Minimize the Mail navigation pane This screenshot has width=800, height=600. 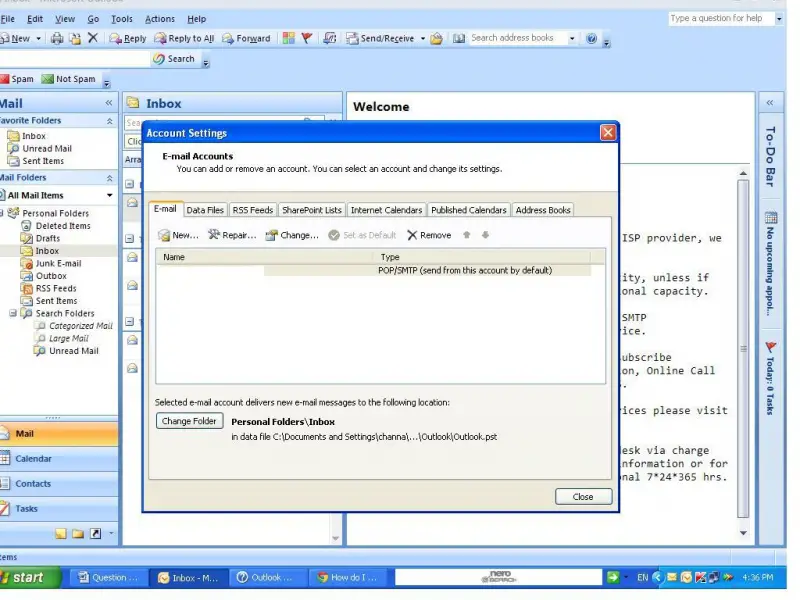pyautogui.click(x=109, y=103)
